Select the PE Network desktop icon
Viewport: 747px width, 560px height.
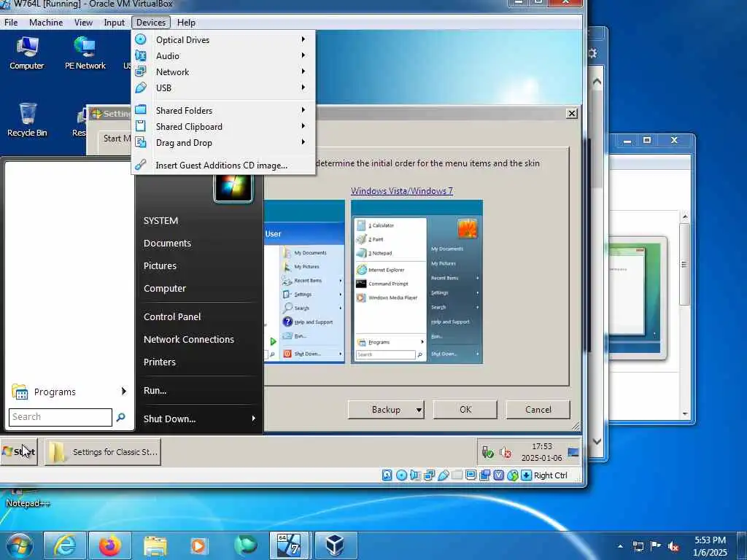(x=85, y=53)
